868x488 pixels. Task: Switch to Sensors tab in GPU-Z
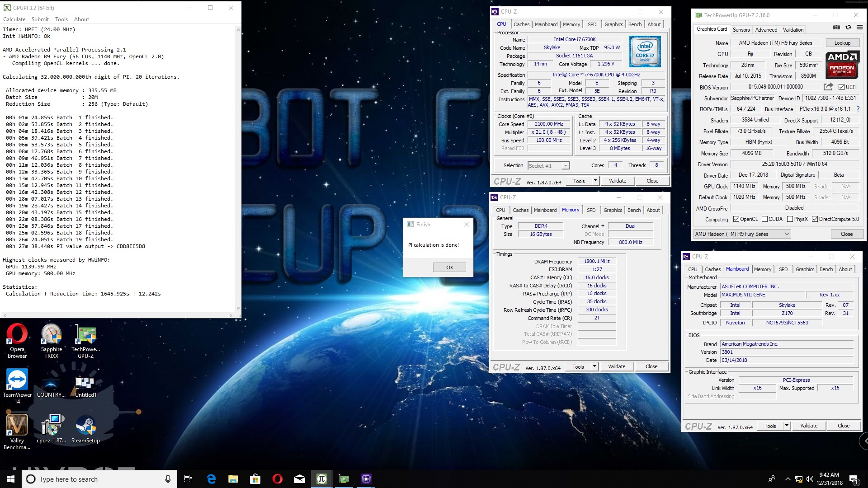point(741,30)
